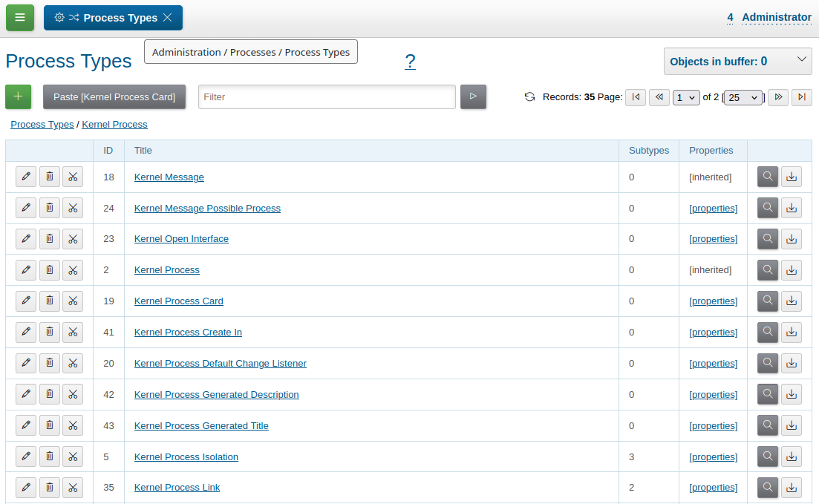Edit the Kernel Message row with pencil icon
Viewport: 819px width, 504px height.
25,177
